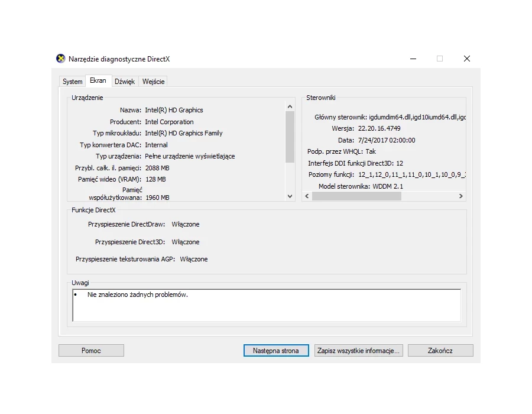Click the Zakończ button
Viewport: 532px width, 414px height.
coord(440,351)
